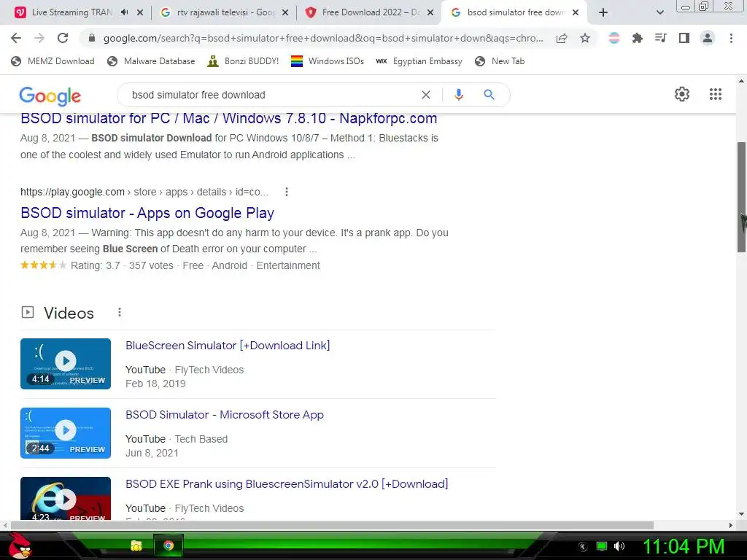This screenshot has height=560, width=747.
Task: Start a voice search with the microphone
Action: pos(459,95)
